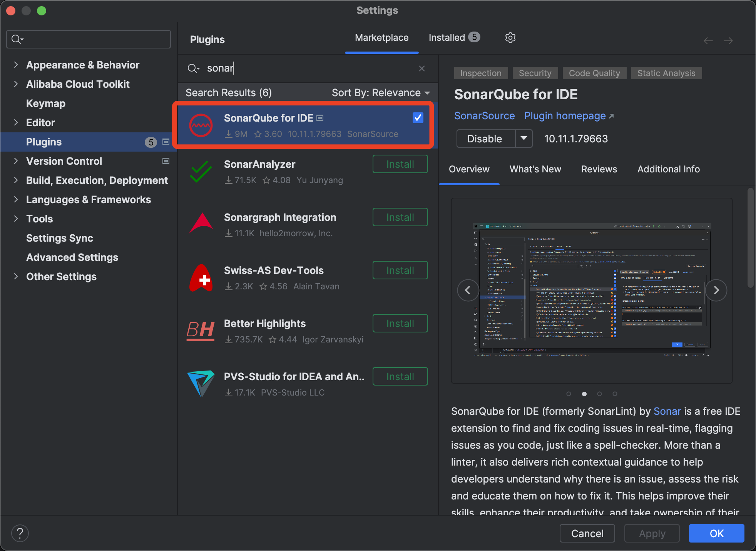The width and height of the screenshot is (756, 551).
Task: Disable the SonarQube for IDE plugin
Action: [485, 139]
